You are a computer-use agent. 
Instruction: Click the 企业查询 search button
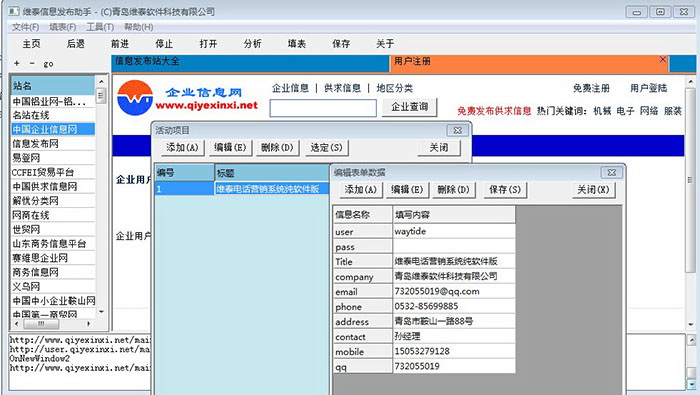point(409,107)
